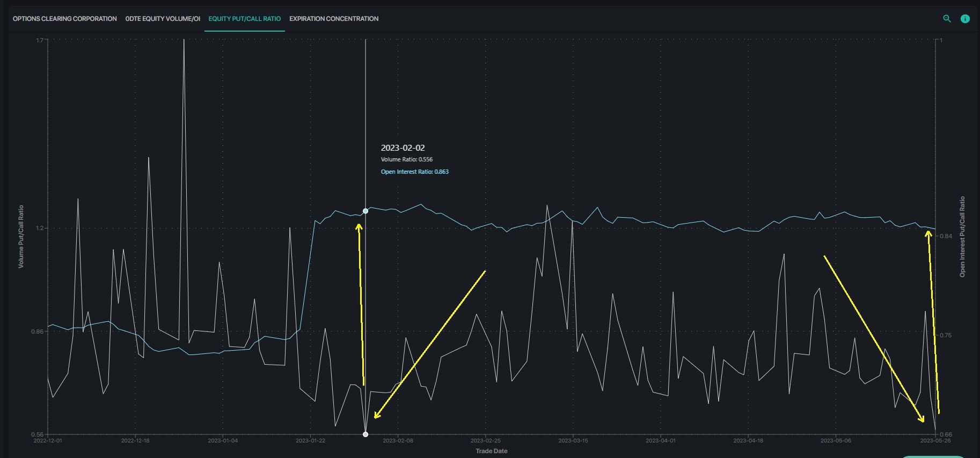Click the 'Open Interest Ratio: 0.863' tooltip text
The width and height of the screenshot is (980, 458).
tap(415, 172)
